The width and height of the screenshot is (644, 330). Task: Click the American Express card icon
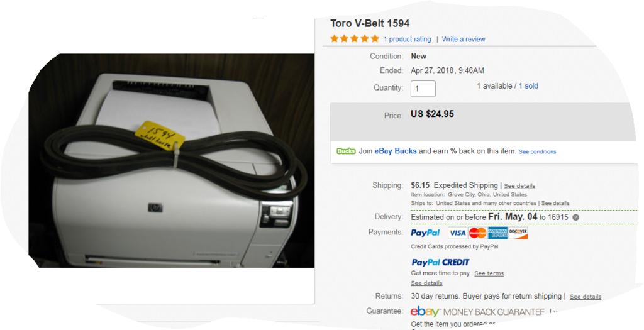click(x=498, y=233)
